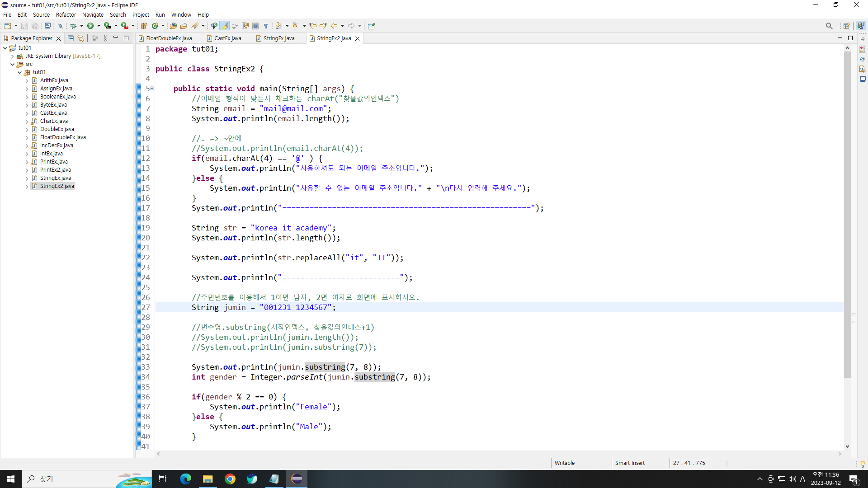868x488 pixels.
Task: Open the Run button dropdown arrow
Action: coord(99,26)
